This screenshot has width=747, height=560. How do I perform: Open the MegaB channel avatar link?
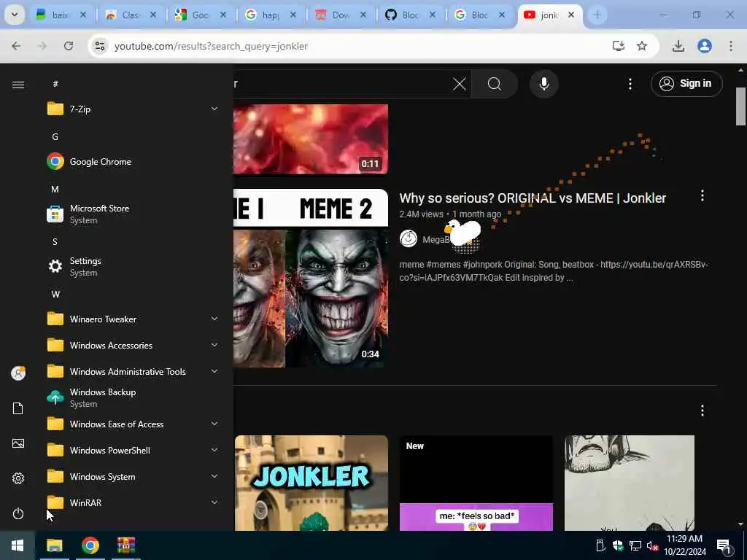pyautogui.click(x=409, y=239)
